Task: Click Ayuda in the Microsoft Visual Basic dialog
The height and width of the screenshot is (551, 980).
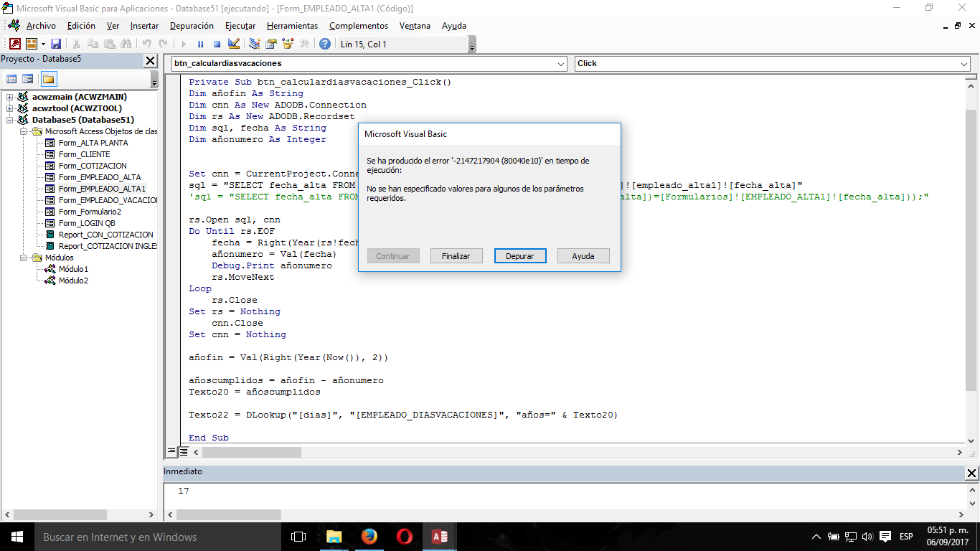Action: point(585,255)
